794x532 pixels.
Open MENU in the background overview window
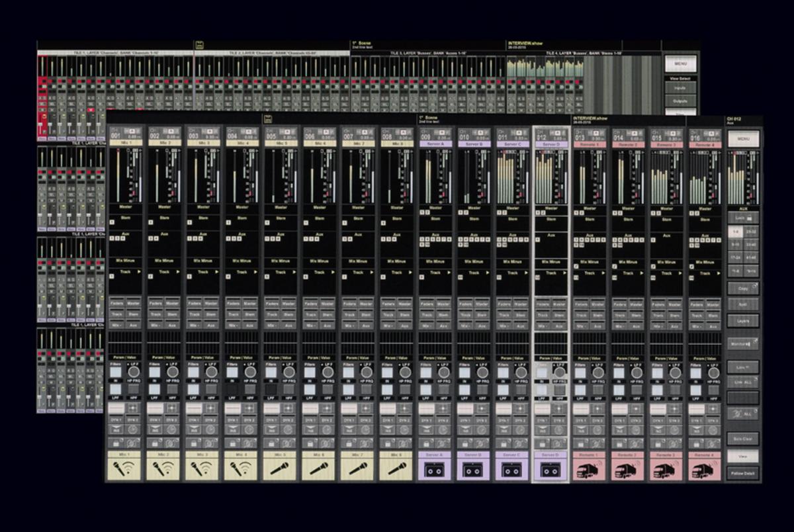(680, 64)
